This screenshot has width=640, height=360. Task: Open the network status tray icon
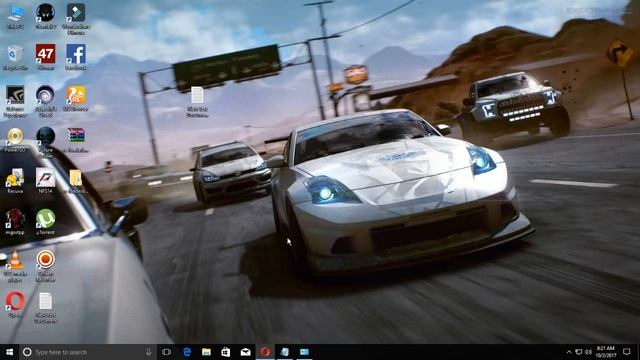point(579,352)
